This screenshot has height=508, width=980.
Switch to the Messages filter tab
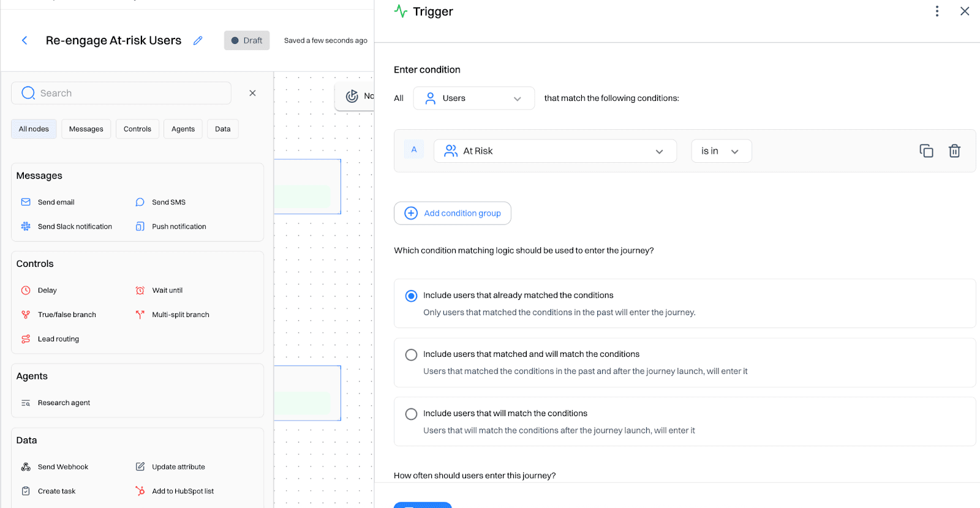[x=86, y=129]
